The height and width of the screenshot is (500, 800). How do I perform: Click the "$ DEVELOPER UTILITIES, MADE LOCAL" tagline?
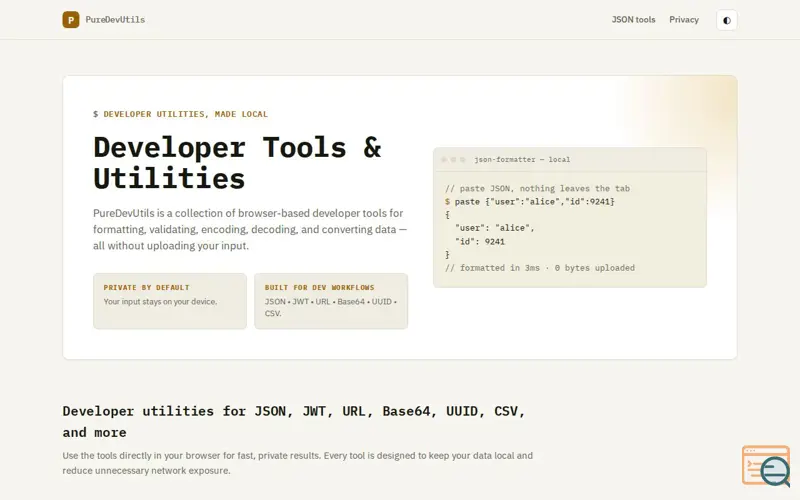click(x=181, y=114)
